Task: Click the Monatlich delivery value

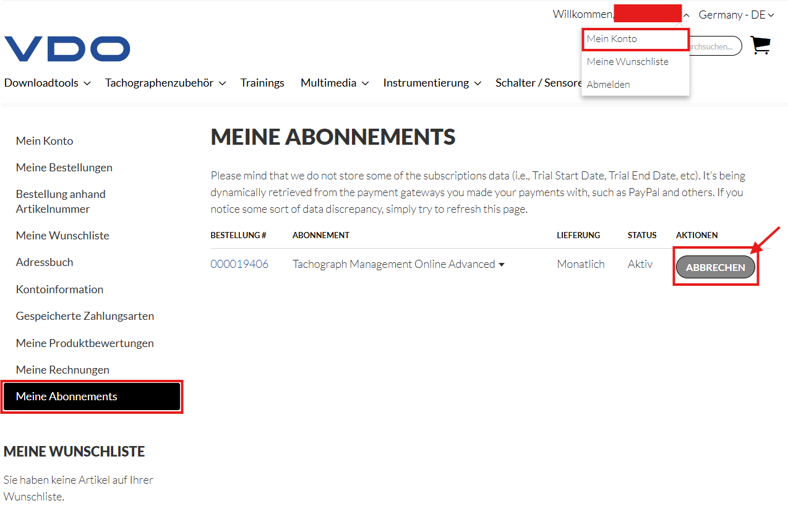Action: pyautogui.click(x=581, y=264)
